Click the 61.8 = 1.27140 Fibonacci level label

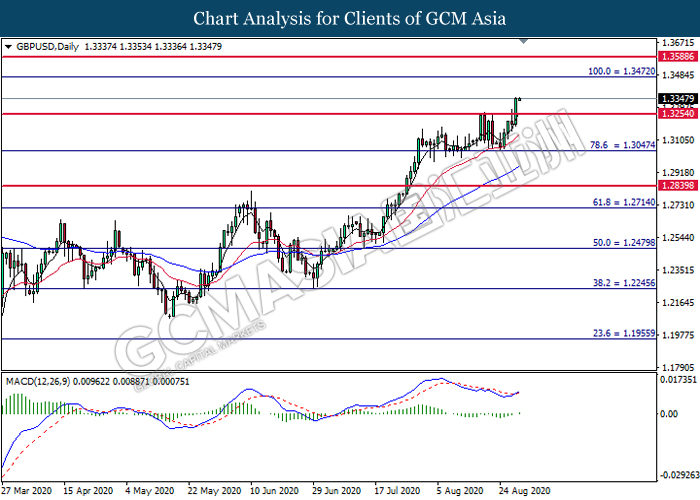(x=621, y=203)
